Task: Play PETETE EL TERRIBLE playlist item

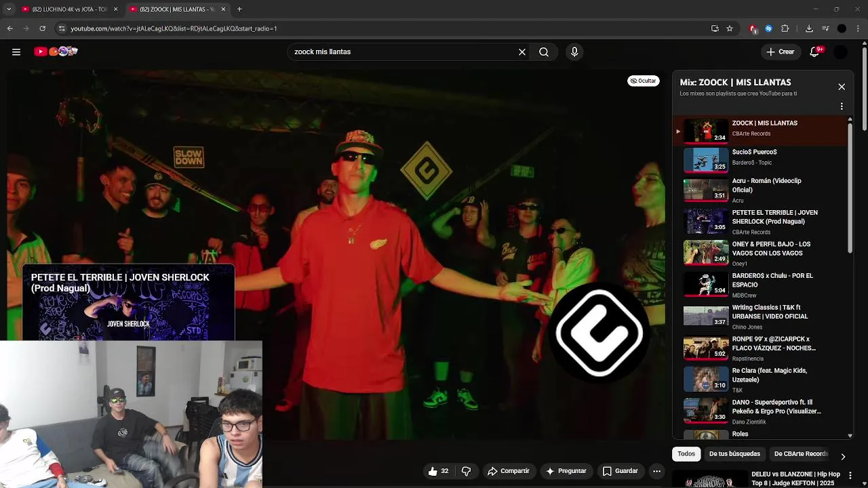Action: 761,222
